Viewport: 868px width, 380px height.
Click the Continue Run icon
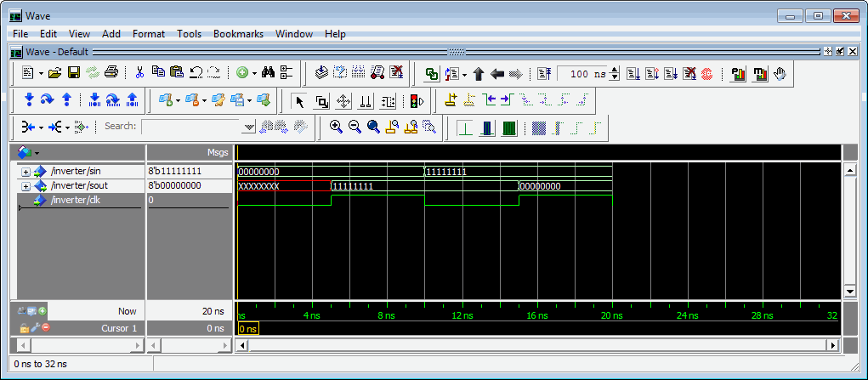651,74
